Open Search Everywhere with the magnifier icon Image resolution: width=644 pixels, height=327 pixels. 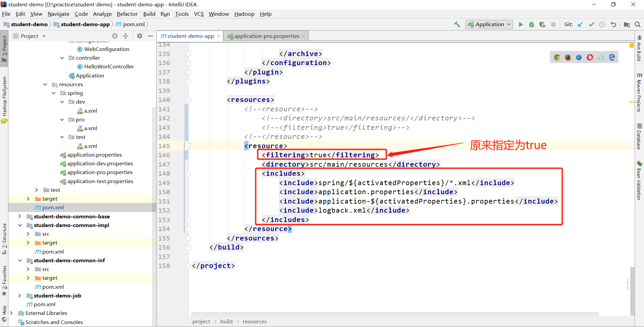pyautogui.click(x=638, y=24)
